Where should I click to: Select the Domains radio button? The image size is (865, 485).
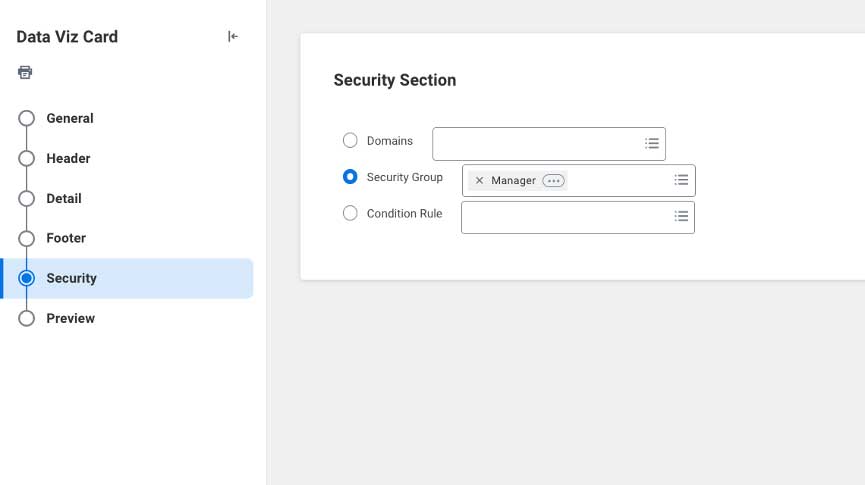tap(350, 140)
